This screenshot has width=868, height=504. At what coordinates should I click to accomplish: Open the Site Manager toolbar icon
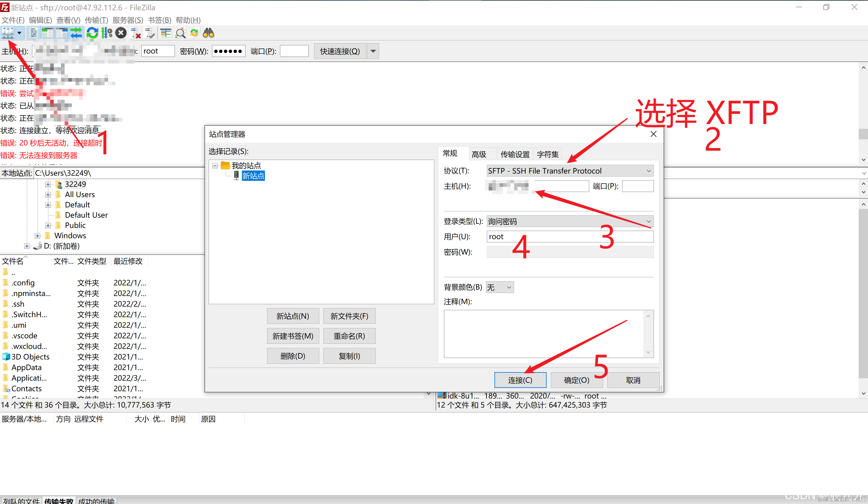click(x=8, y=33)
